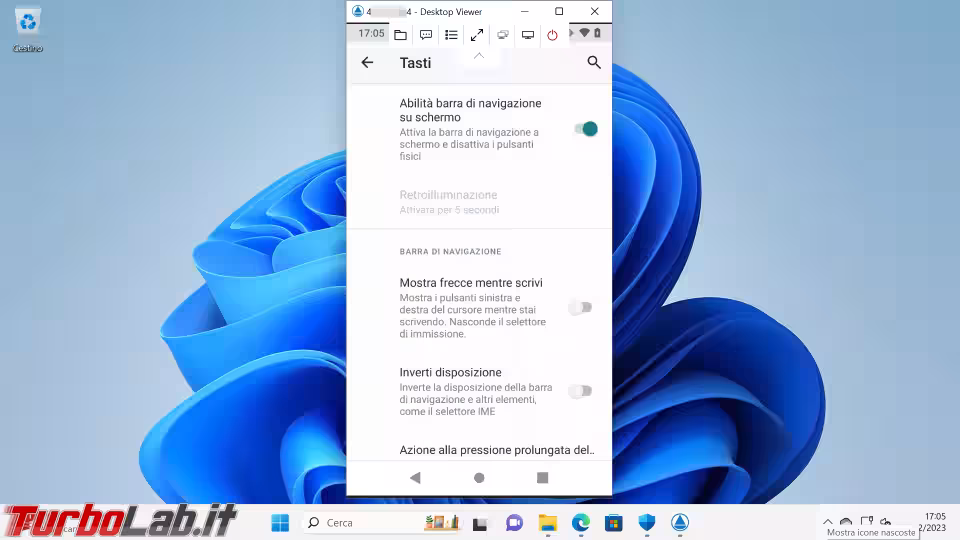The image size is (960, 540).
Task: Launch Microsoft Edge from the taskbar
Action: (x=580, y=523)
